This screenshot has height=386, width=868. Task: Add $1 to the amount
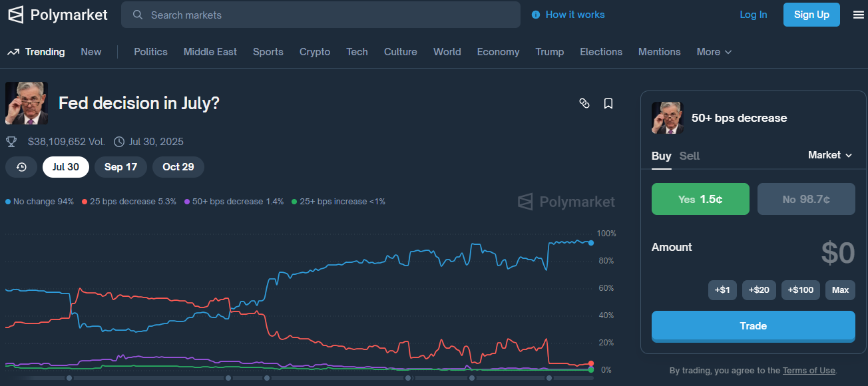coord(722,290)
